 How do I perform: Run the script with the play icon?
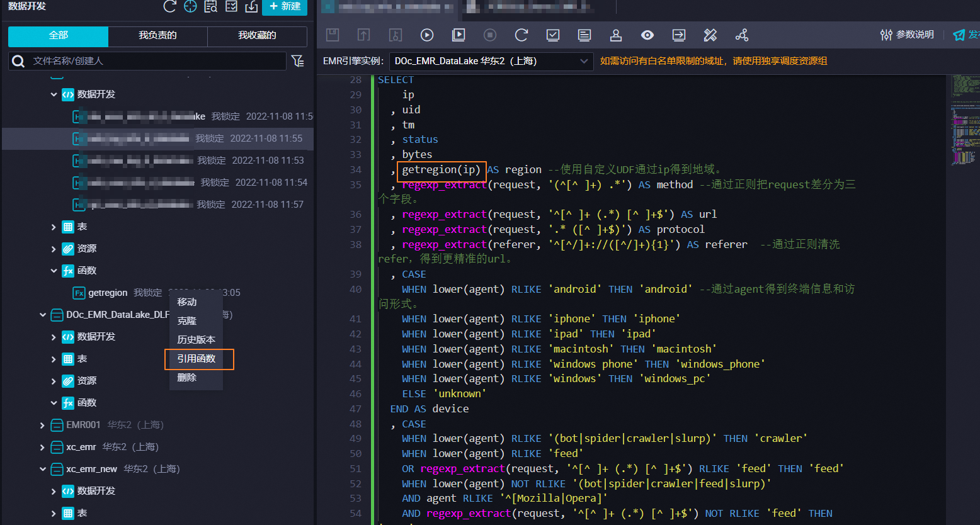pos(427,35)
